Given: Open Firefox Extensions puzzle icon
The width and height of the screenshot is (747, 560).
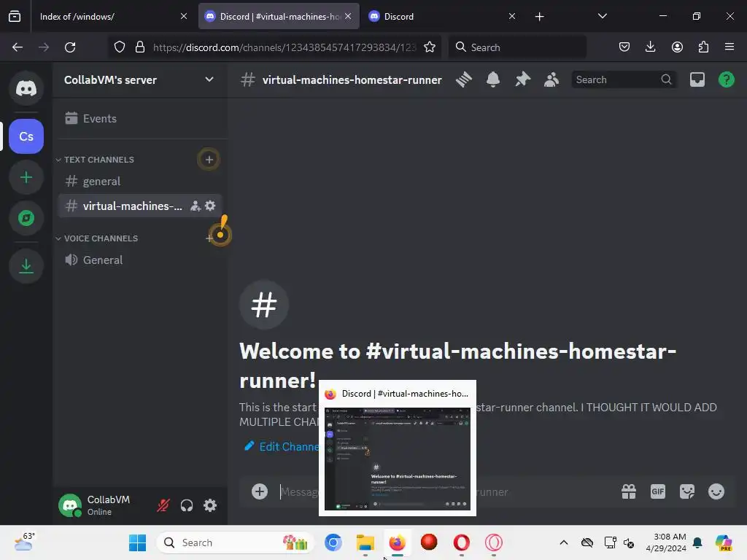Looking at the screenshot, I should pos(703,47).
